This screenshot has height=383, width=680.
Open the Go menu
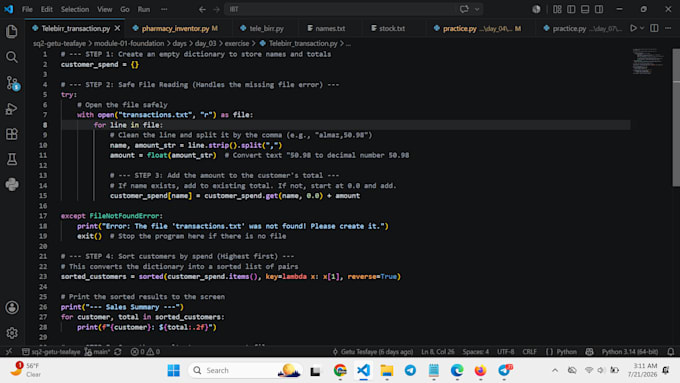(x=125, y=9)
